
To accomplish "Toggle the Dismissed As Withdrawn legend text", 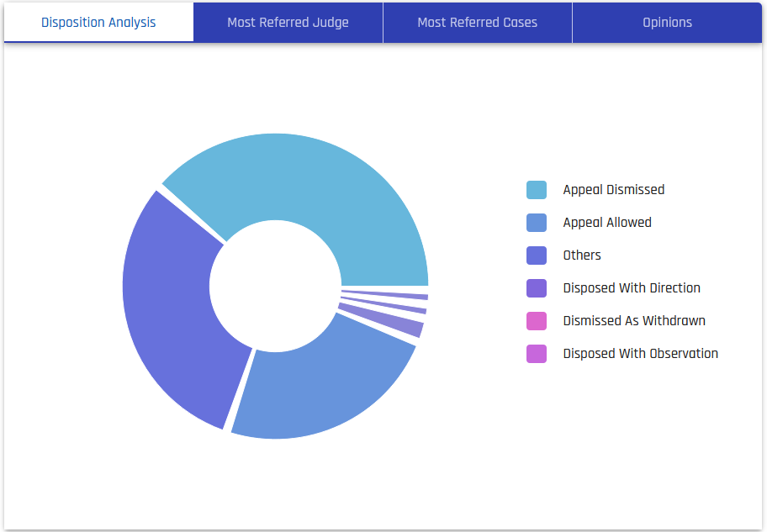I will click(634, 321).
